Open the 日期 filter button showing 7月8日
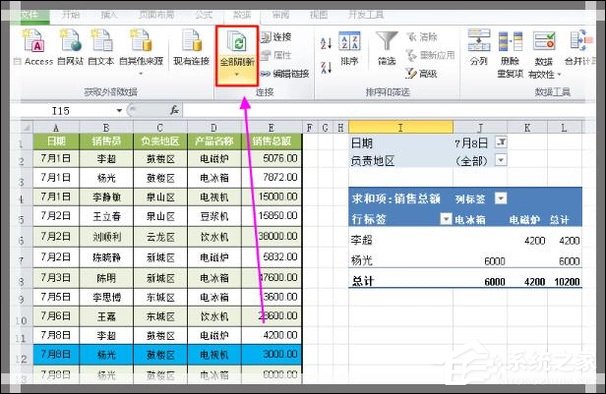The width and height of the screenshot is (606, 394). [501, 142]
